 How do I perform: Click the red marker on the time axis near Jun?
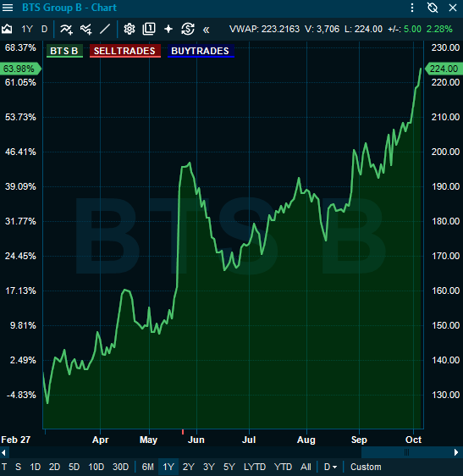pos(183,432)
